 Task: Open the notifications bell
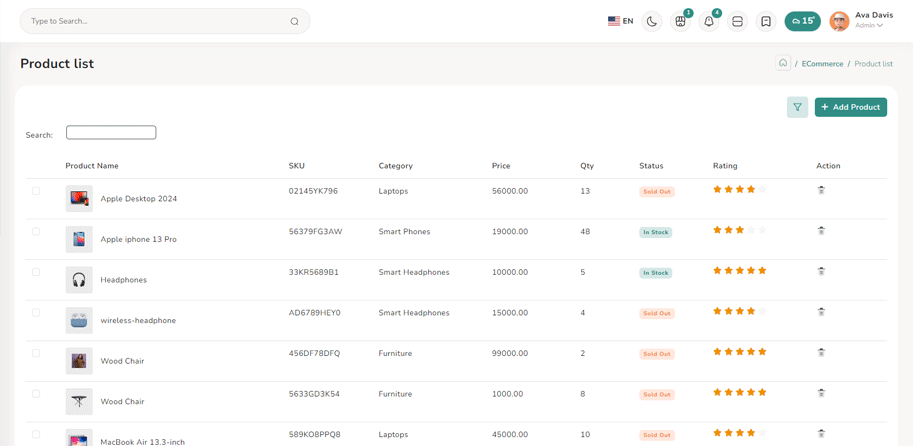tap(709, 21)
